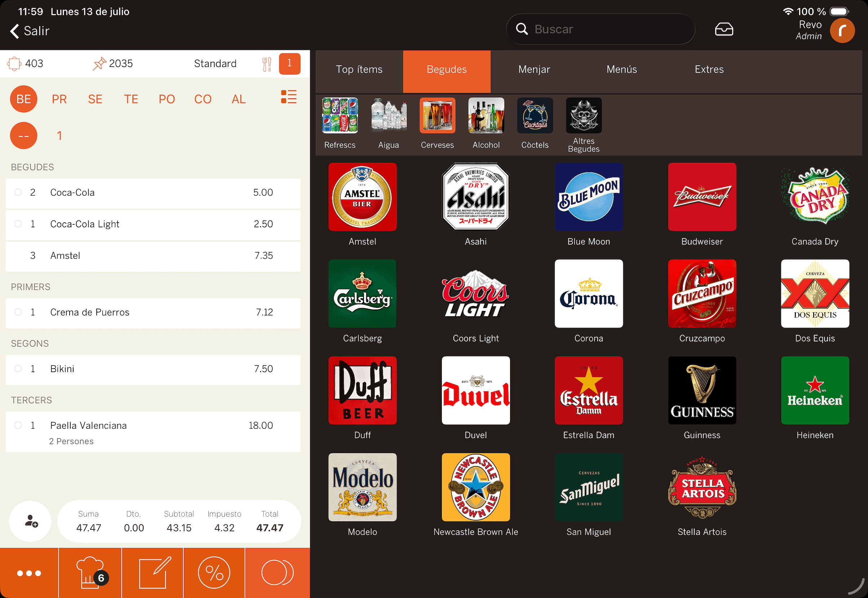
Task: Click the Buscar search field
Action: click(x=600, y=29)
